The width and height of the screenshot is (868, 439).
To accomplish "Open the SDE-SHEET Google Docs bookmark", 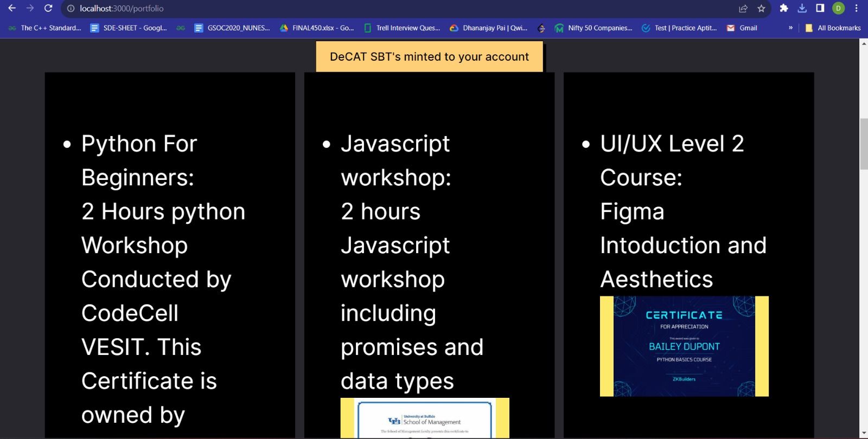I will click(x=129, y=28).
